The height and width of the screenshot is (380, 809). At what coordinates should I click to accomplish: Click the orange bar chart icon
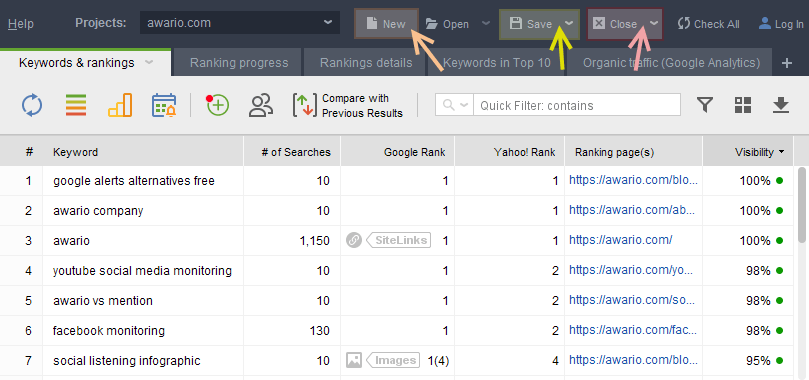tap(120, 105)
